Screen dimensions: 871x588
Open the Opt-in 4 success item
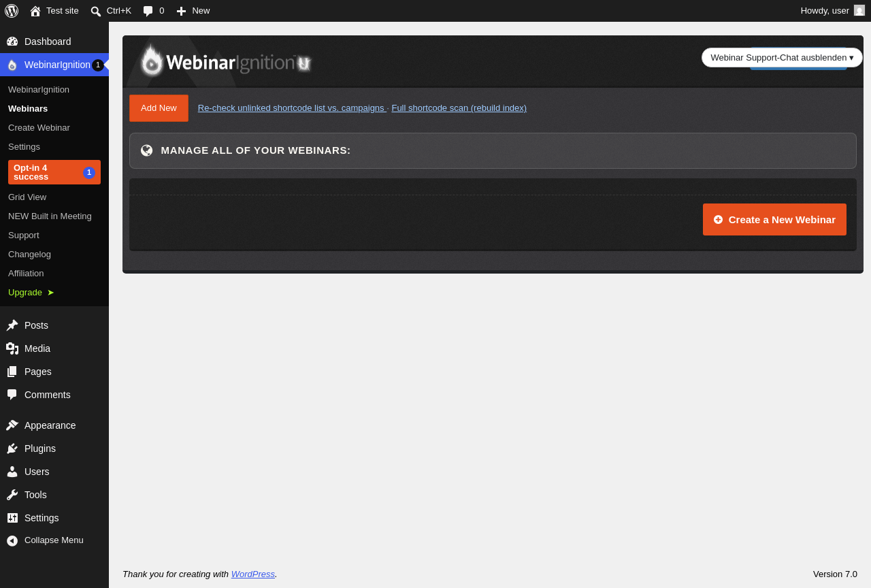tap(54, 172)
